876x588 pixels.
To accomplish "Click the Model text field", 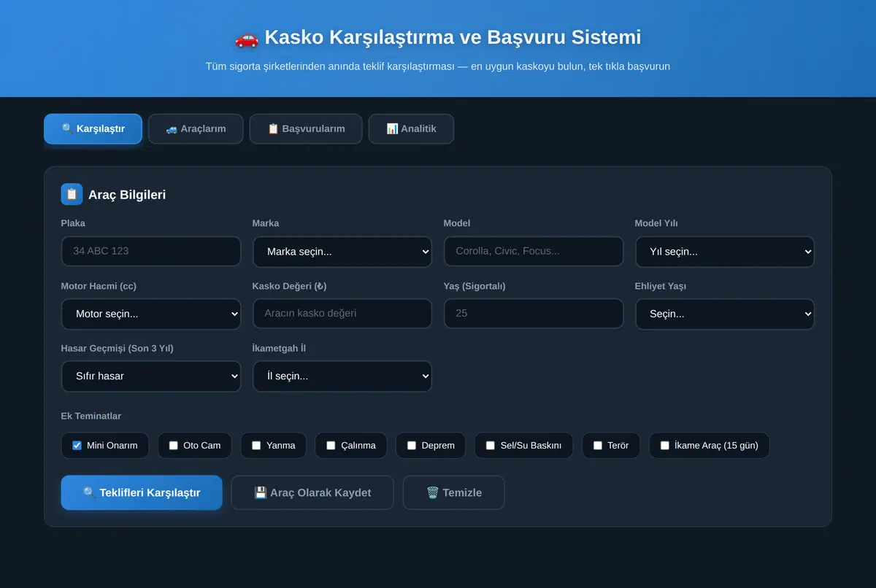I will [x=534, y=251].
